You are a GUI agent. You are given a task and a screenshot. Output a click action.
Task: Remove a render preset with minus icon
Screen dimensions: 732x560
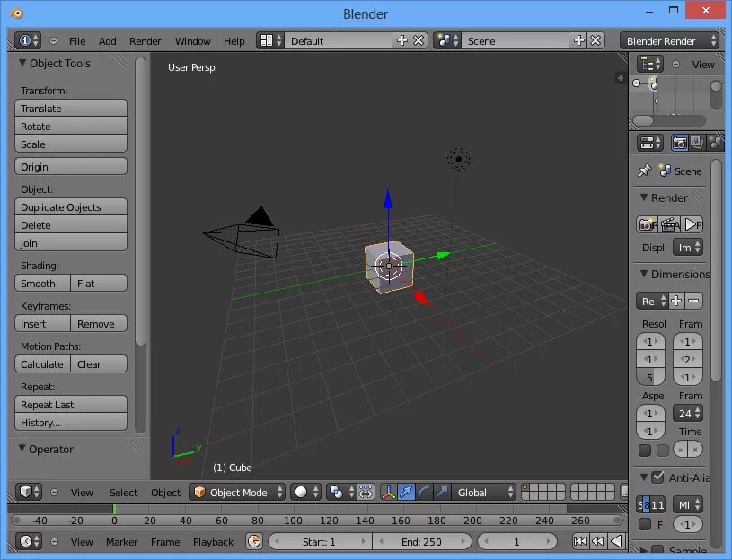point(693,301)
